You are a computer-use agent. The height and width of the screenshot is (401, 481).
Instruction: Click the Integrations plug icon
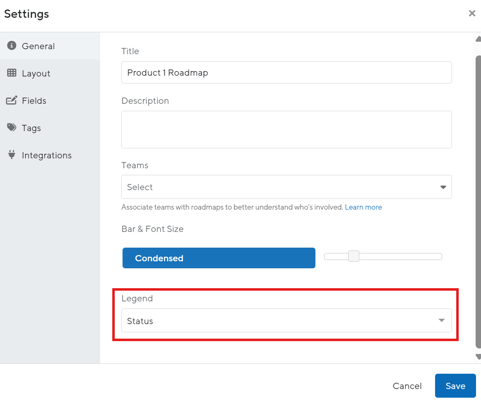(x=12, y=155)
